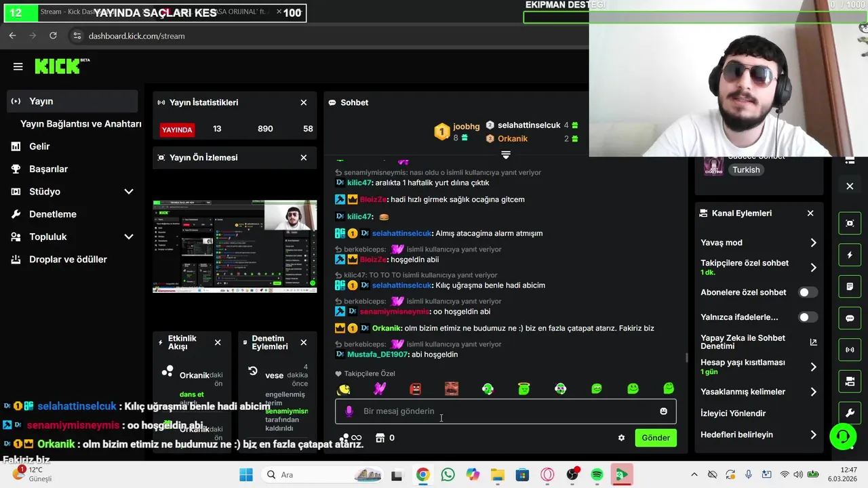Open OBS Studio from the taskbar
The width and height of the screenshot is (868, 488).
pos(572,474)
